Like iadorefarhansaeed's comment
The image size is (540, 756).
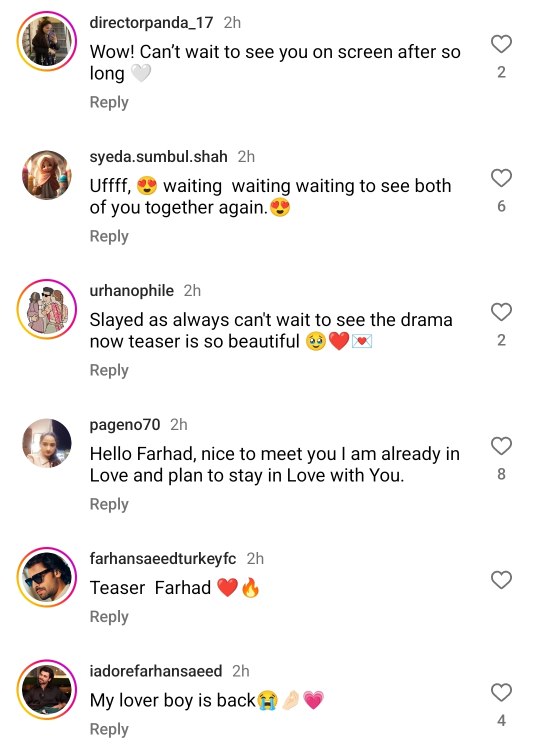pos(500,692)
